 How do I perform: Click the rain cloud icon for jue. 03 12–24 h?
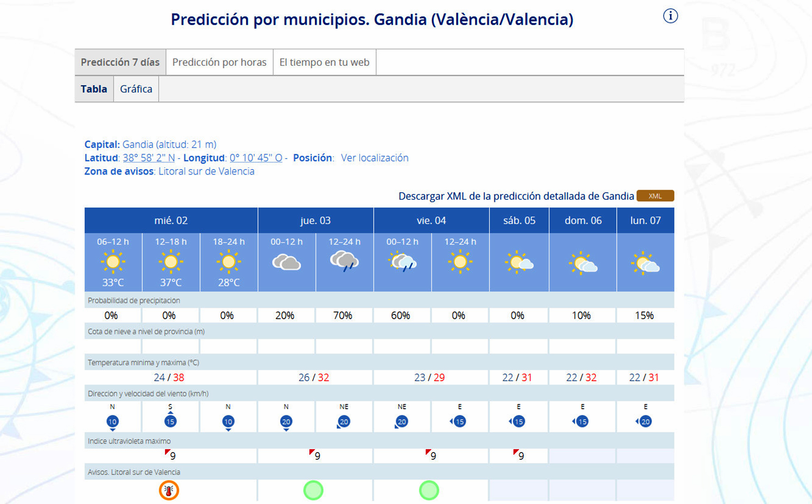344,261
